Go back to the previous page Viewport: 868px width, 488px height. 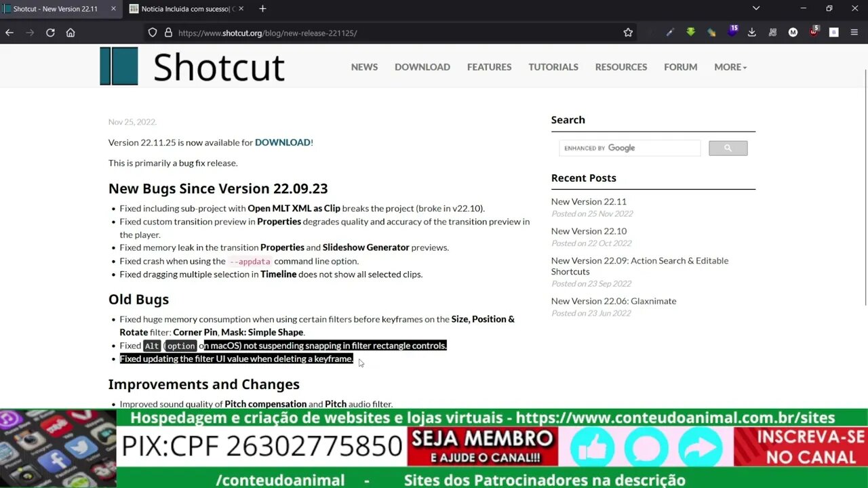point(9,33)
